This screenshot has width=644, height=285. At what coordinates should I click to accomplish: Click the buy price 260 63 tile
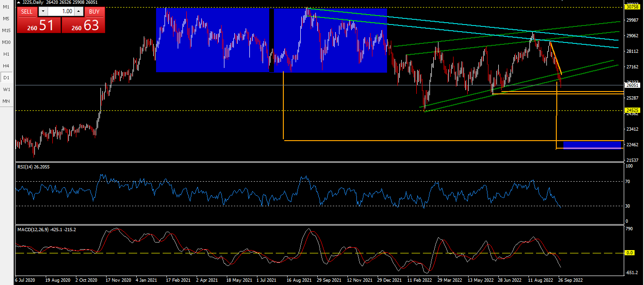(x=83, y=25)
